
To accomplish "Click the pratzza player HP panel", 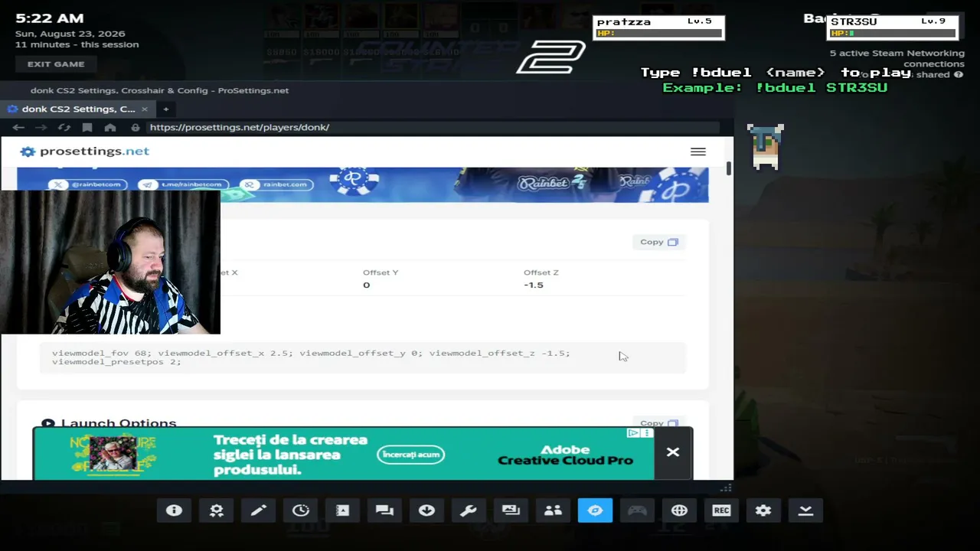I will (658, 28).
